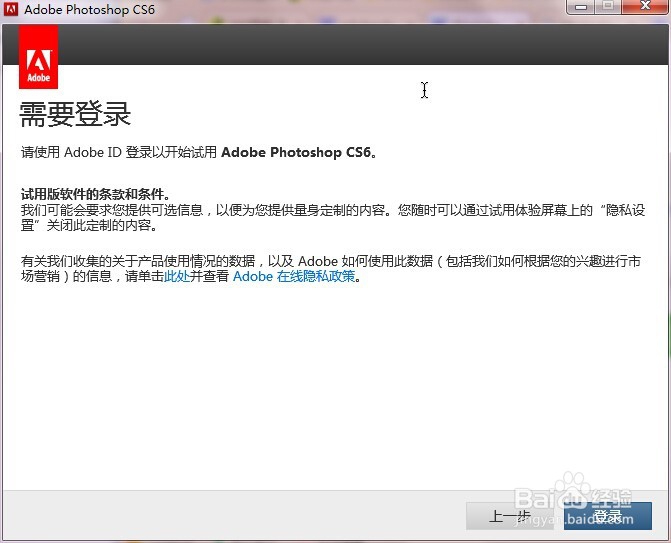671x543 pixels.
Task: Open the Adobe 在线隐私政策 link
Action: (294, 276)
